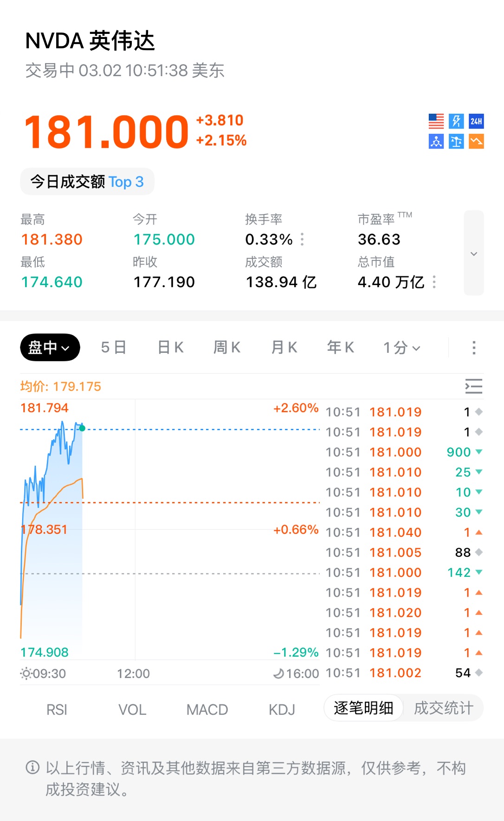Tap the 今日成交额 Top 3 badge
Image resolution: width=504 pixels, height=821 pixels.
[87, 182]
